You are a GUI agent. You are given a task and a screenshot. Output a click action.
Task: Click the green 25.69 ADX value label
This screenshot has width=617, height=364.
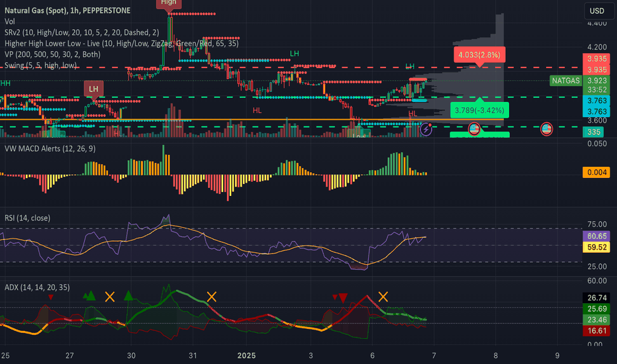[596, 309]
